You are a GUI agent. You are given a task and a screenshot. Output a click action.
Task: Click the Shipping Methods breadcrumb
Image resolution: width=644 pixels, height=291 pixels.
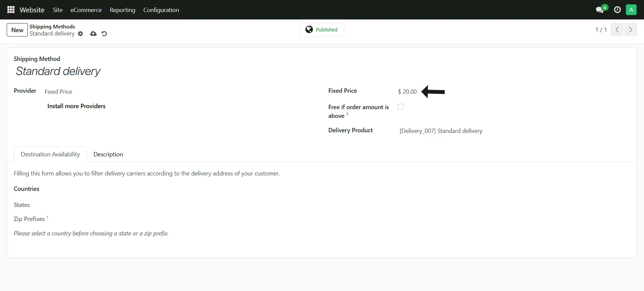pyautogui.click(x=52, y=26)
